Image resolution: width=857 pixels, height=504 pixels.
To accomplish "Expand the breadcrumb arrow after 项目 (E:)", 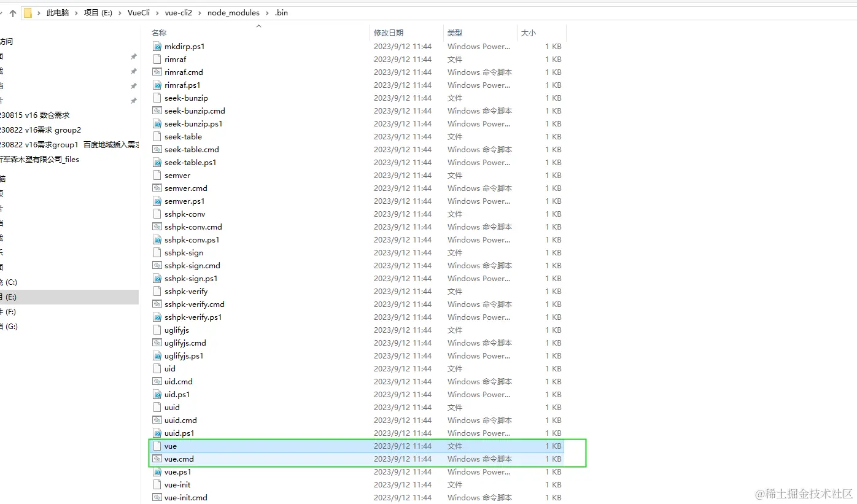I will tap(120, 13).
